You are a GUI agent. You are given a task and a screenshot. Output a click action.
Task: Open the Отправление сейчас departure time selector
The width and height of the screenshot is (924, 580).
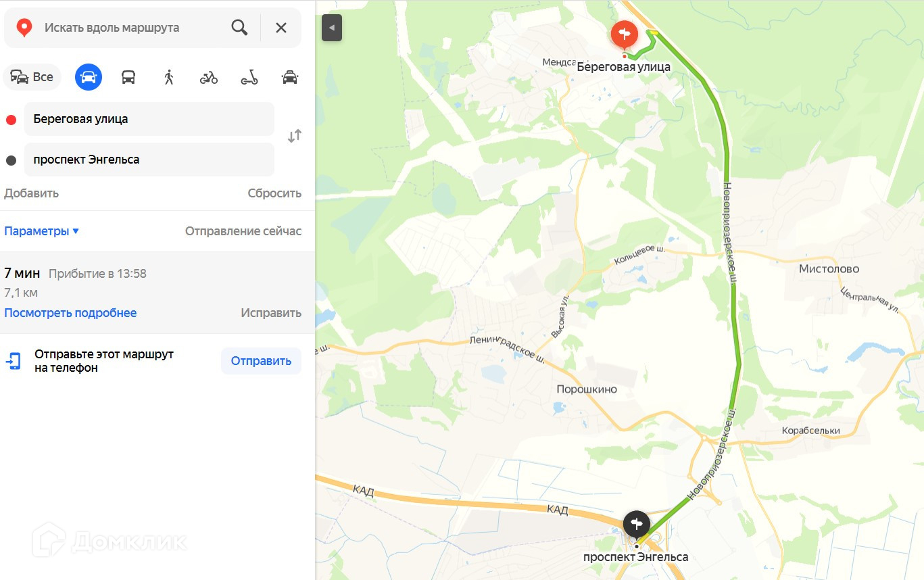243,231
